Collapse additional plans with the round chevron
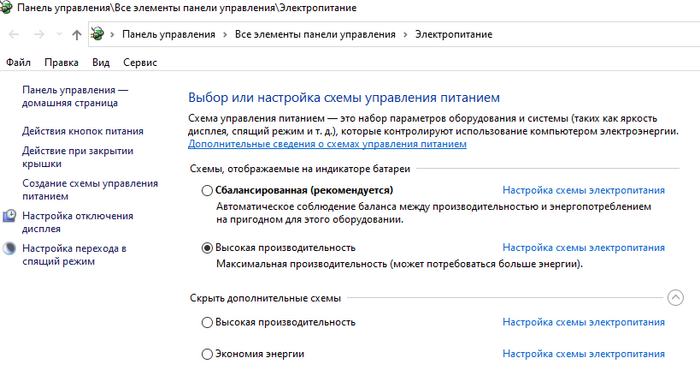 coord(675,298)
